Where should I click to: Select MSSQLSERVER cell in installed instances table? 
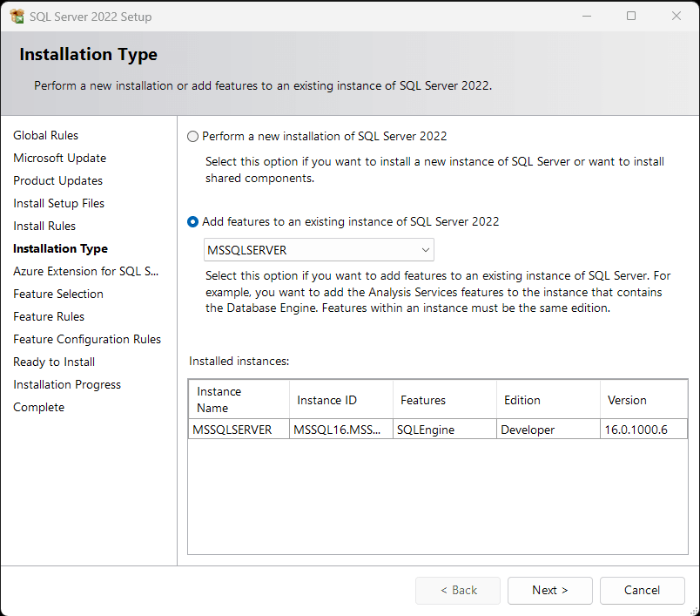(x=239, y=430)
